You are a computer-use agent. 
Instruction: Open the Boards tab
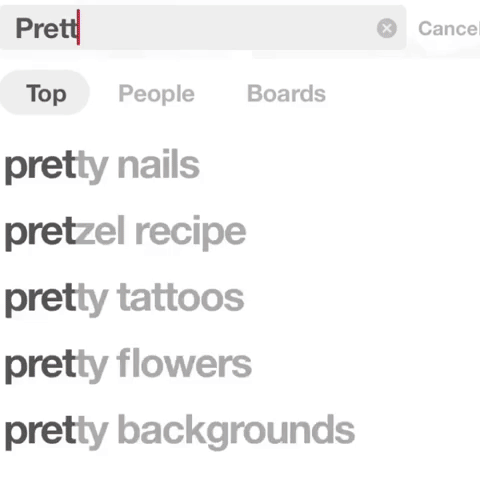point(286,93)
